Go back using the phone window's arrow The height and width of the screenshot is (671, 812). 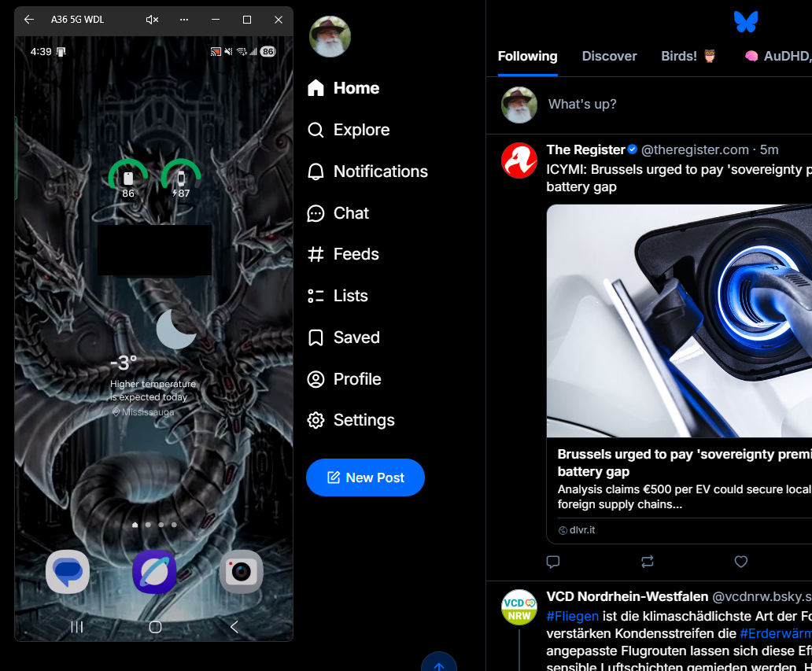coord(29,20)
